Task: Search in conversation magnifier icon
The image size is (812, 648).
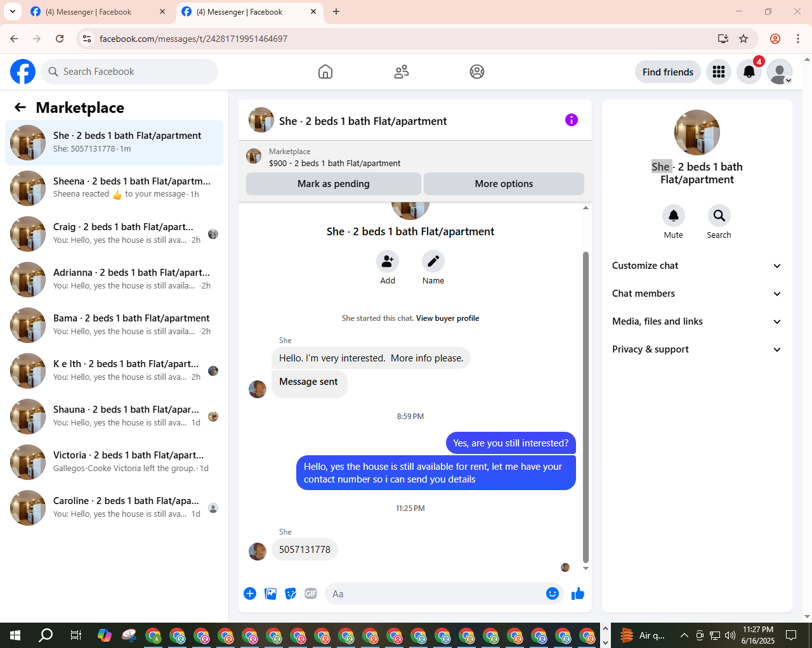Action: pyautogui.click(x=719, y=216)
